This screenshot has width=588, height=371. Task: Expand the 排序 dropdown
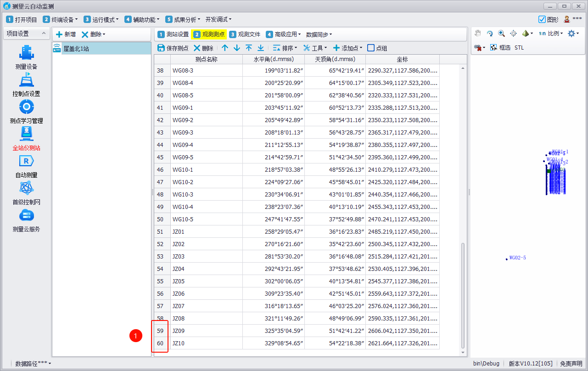click(285, 48)
